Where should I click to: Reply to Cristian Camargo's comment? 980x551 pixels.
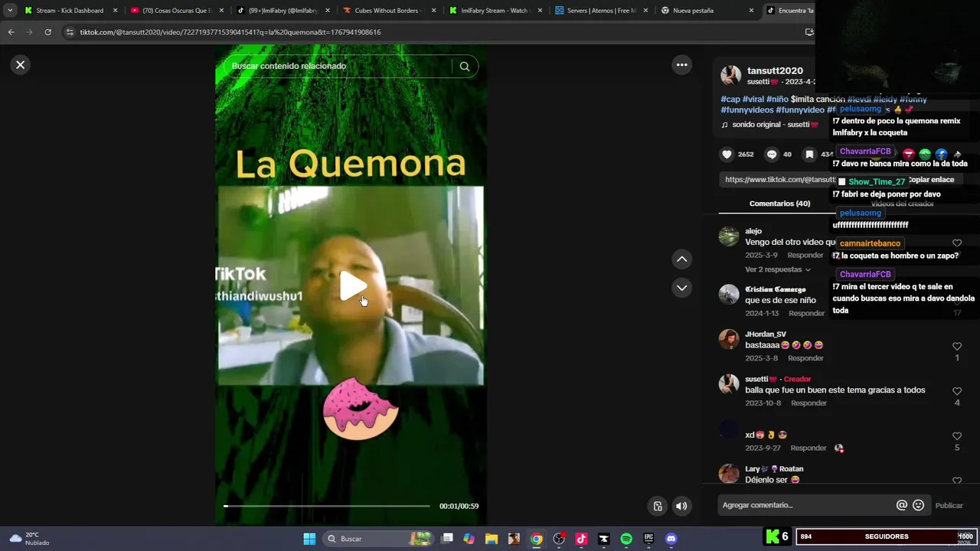[x=806, y=314]
